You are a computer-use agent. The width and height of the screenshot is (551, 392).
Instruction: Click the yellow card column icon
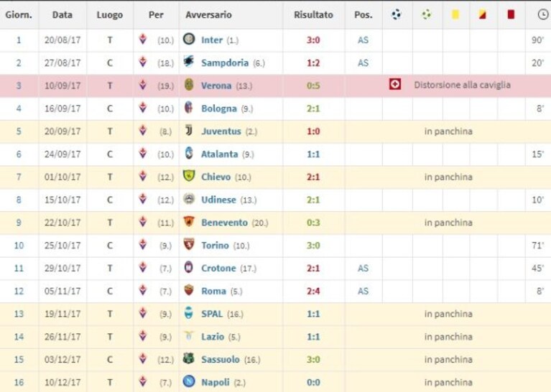[x=455, y=14]
